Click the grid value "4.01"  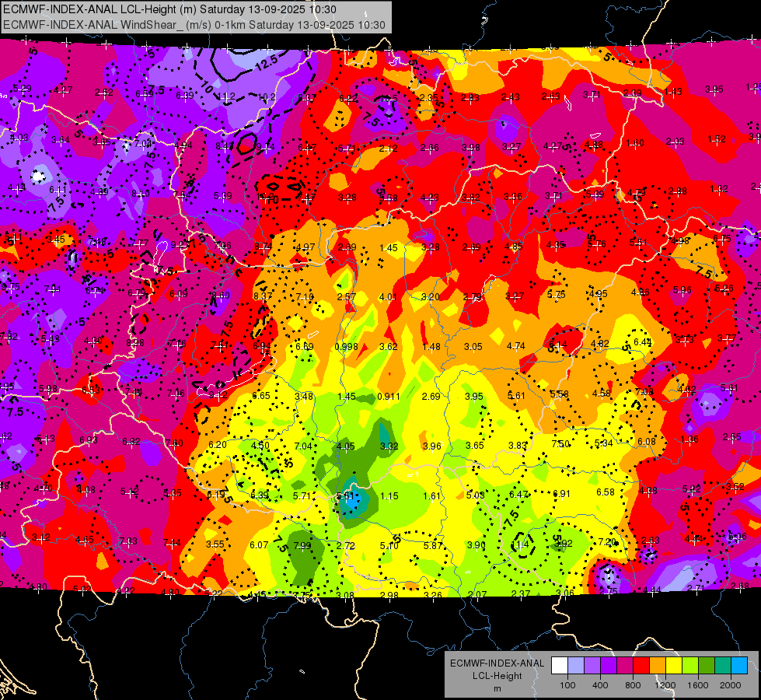click(x=388, y=296)
